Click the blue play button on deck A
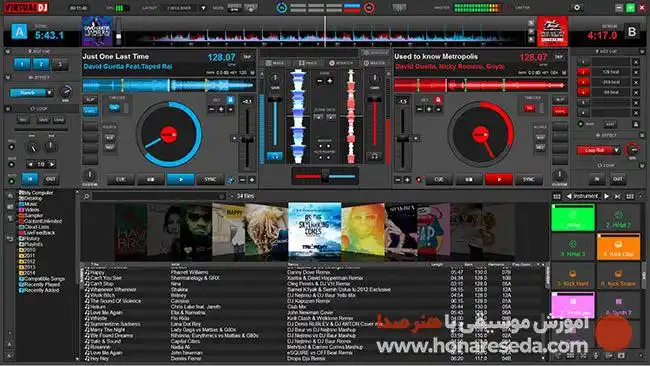This screenshot has height=366, width=650. coord(181,179)
